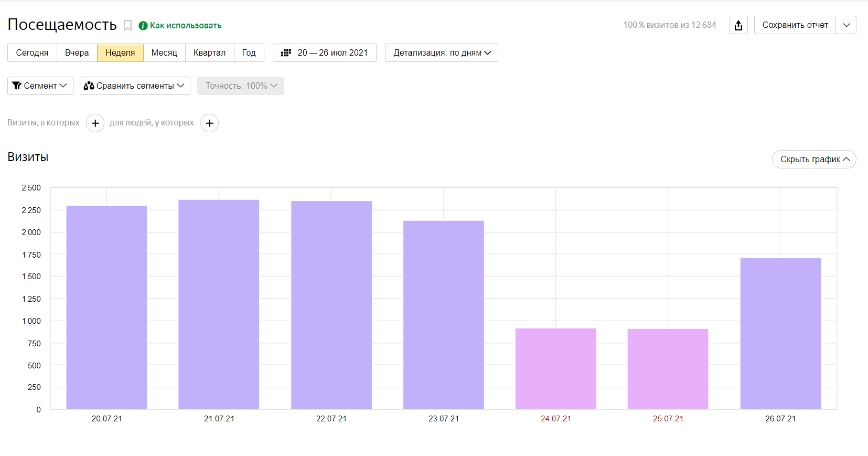Click plus icon after 'Визиты, в которых'
The image size is (868, 456).
pyautogui.click(x=95, y=123)
